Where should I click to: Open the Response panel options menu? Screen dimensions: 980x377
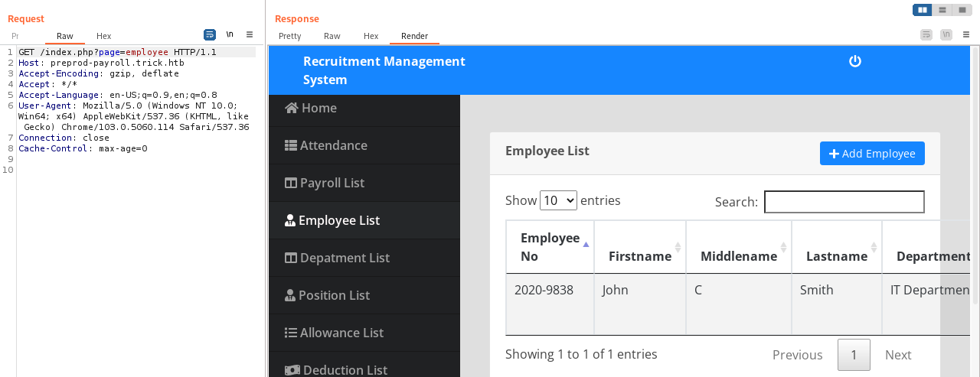[967, 34]
